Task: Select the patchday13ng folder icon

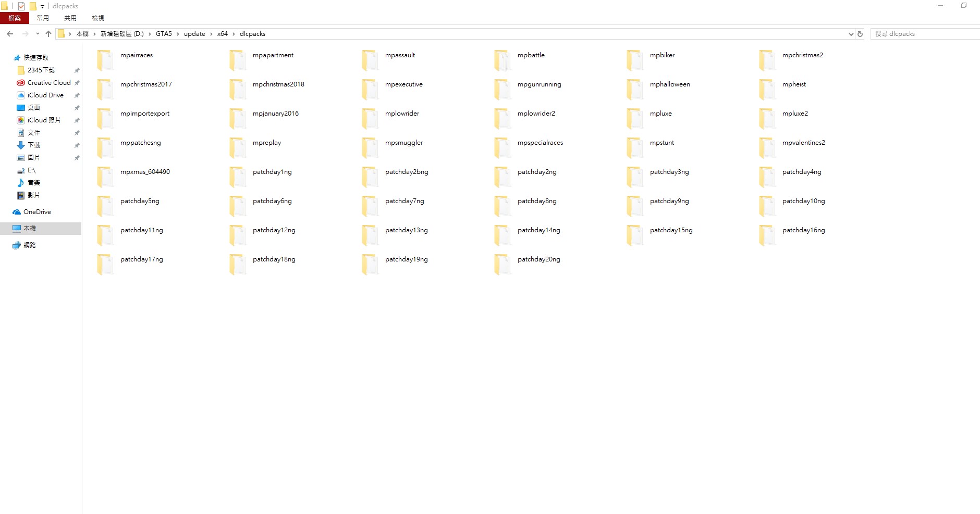Action: [x=370, y=235]
